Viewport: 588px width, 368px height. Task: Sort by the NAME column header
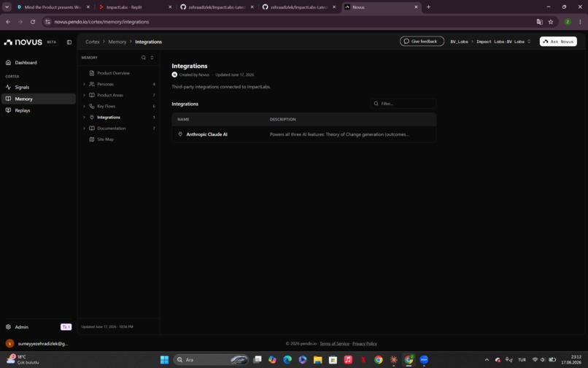point(183,120)
